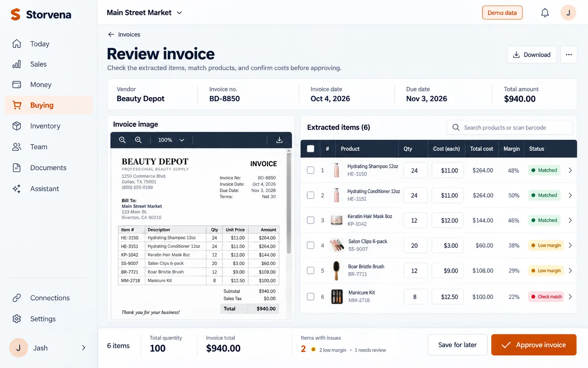
Task: Open the Main Street Market store dropdown
Action: 145,13
